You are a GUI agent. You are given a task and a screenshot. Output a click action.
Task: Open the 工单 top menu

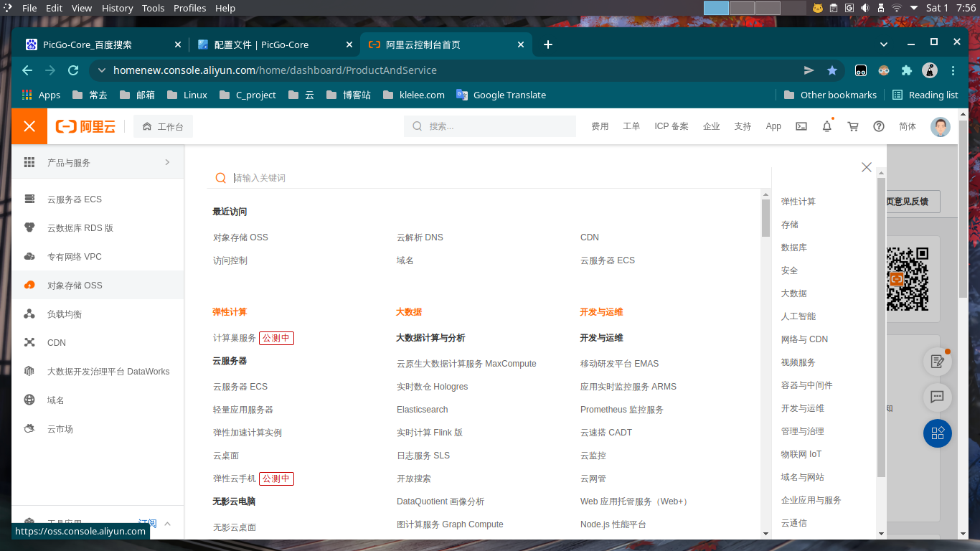[x=631, y=126]
